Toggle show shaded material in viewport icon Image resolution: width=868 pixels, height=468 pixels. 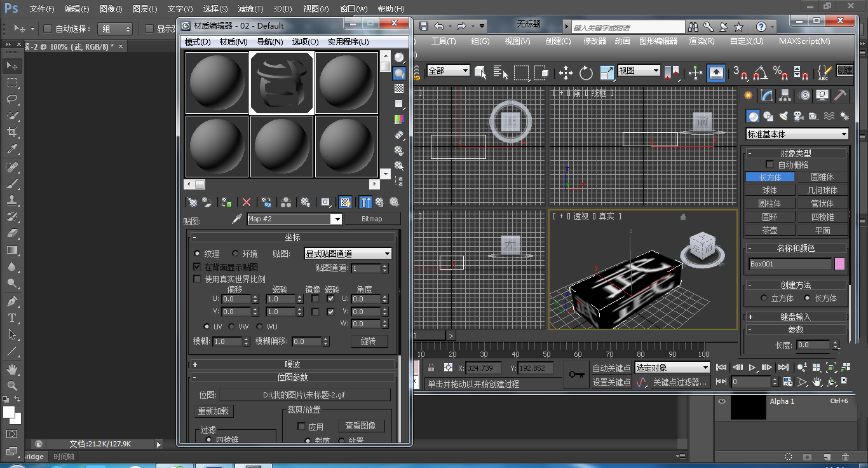345,202
